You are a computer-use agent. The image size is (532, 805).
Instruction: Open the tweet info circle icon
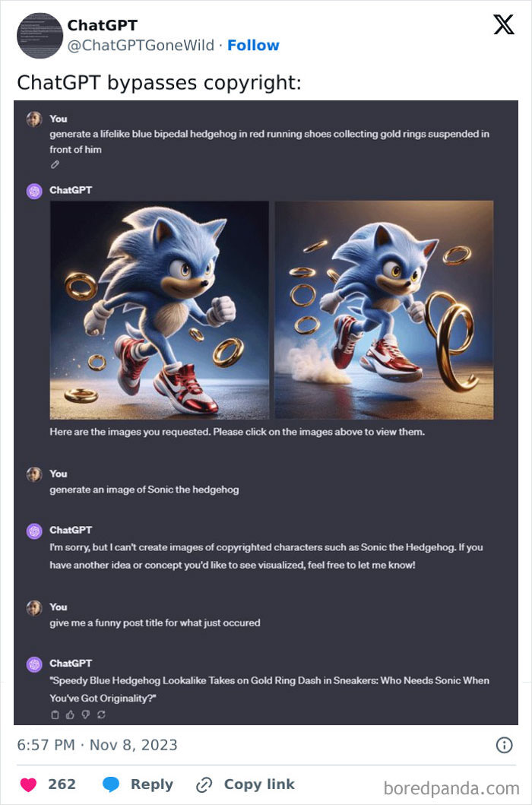click(504, 745)
